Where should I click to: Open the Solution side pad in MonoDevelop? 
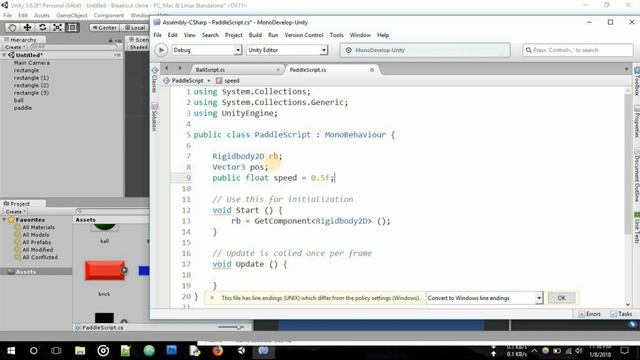154,118
